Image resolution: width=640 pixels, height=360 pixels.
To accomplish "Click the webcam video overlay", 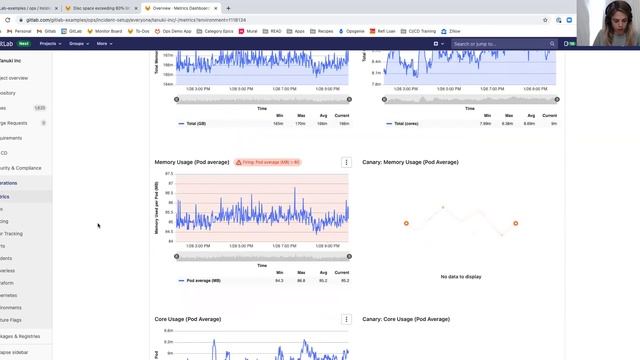I will (608, 23).
